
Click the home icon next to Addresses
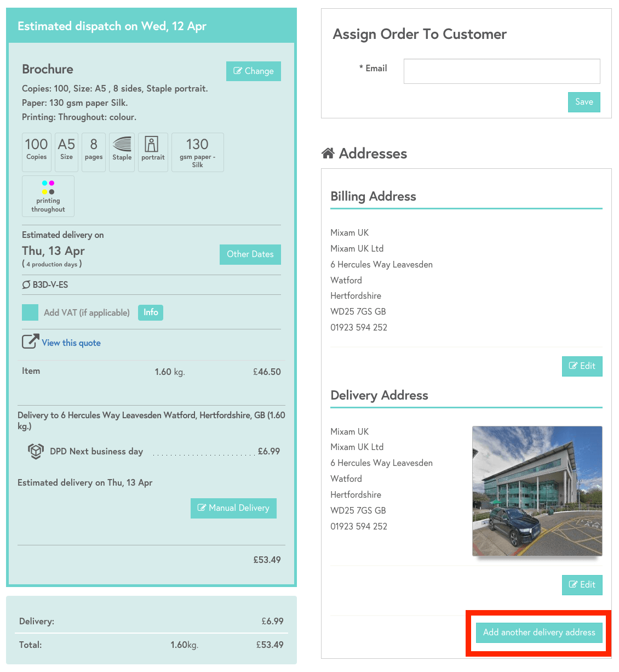point(328,153)
